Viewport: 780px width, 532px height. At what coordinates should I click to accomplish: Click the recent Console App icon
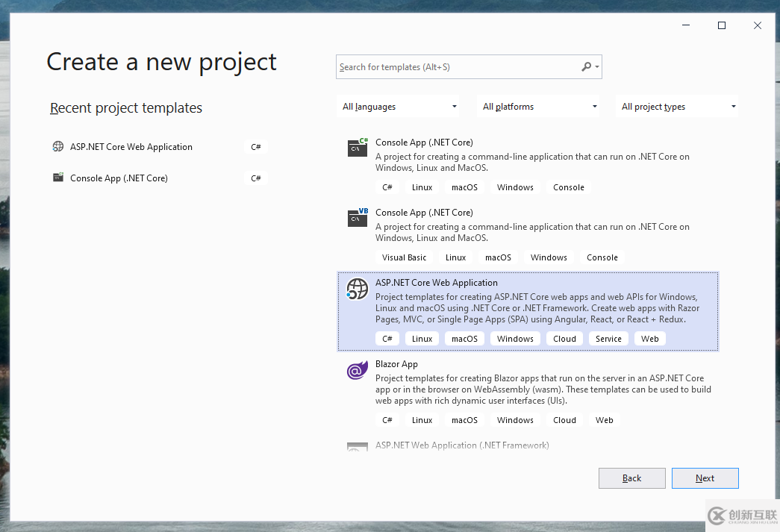[58, 178]
